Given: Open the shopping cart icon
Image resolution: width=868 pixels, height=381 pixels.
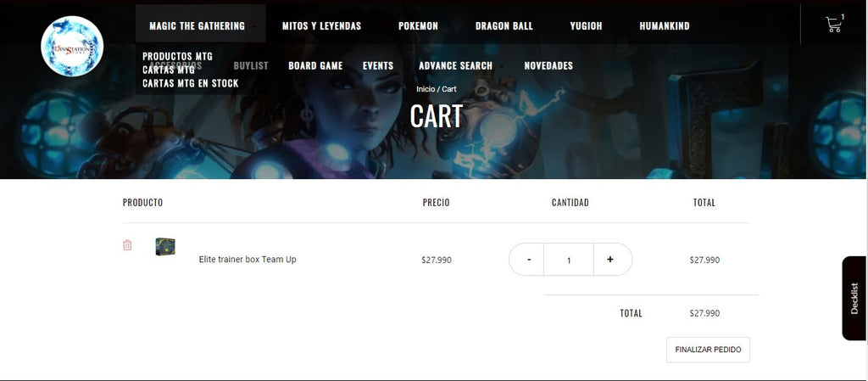Looking at the screenshot, I should 834,25.
